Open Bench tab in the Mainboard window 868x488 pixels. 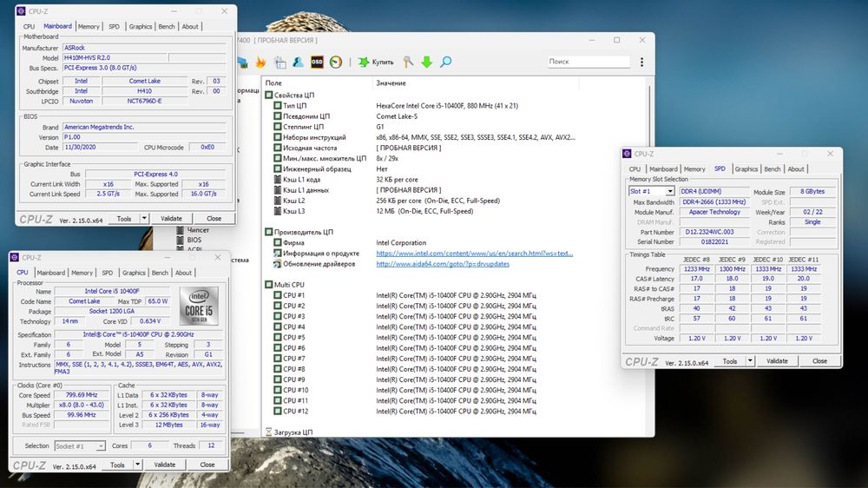pos(167,27)
